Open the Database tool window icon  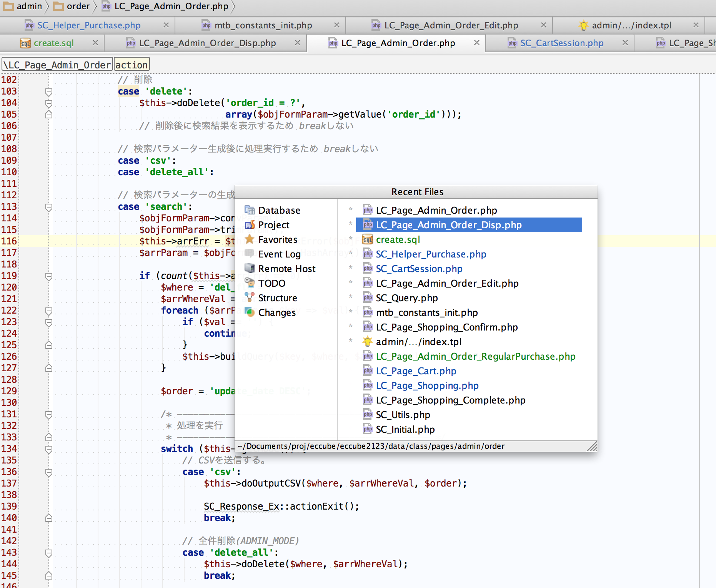coord(250,210)
